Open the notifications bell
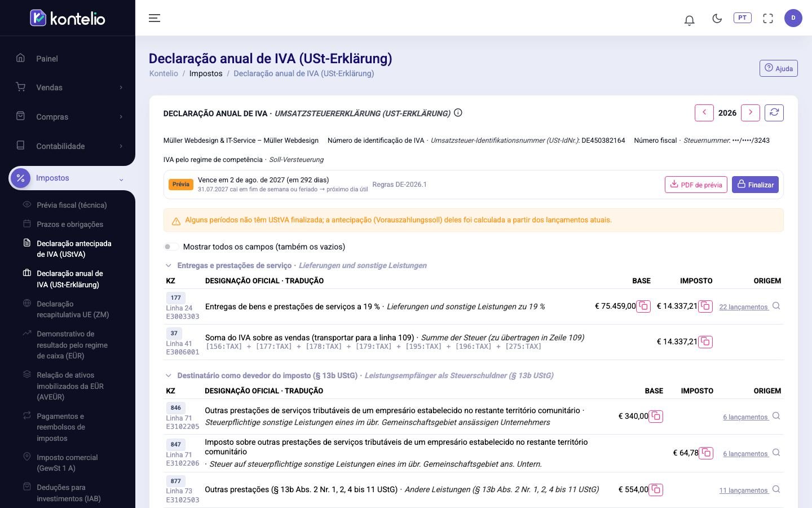The width and height of the screenshot is (812, 508). tap(689, 20)
